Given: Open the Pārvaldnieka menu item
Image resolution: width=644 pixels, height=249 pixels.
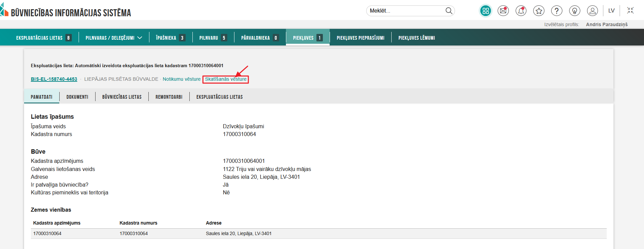Looking at the screenshot, I should pyautogui.click(x=260, y=38).
